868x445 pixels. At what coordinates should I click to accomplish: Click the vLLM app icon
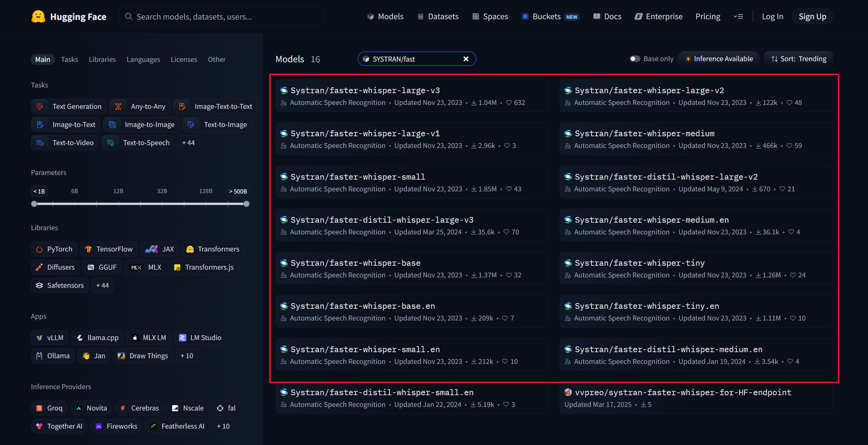39,338
